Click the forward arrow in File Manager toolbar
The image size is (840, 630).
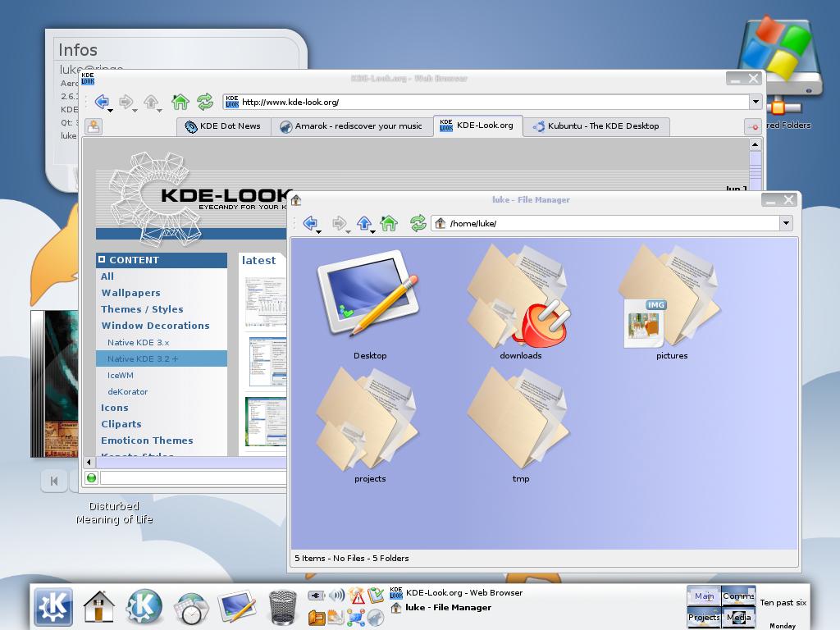339,222
